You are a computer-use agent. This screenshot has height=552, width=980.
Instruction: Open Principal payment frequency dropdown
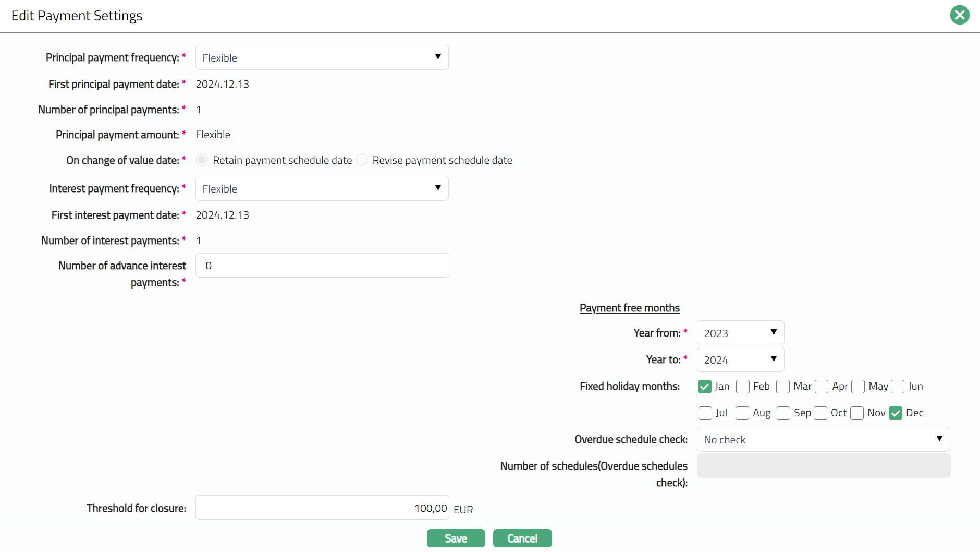pos(322,57)
